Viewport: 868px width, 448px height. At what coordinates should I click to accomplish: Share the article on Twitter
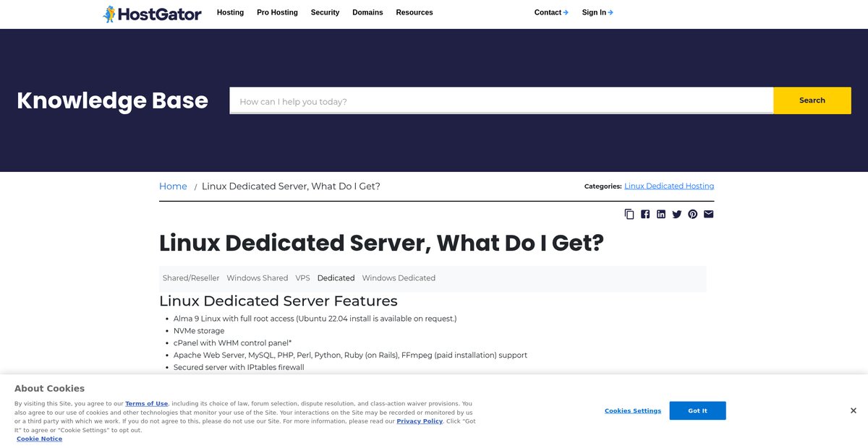coord(677,214)
